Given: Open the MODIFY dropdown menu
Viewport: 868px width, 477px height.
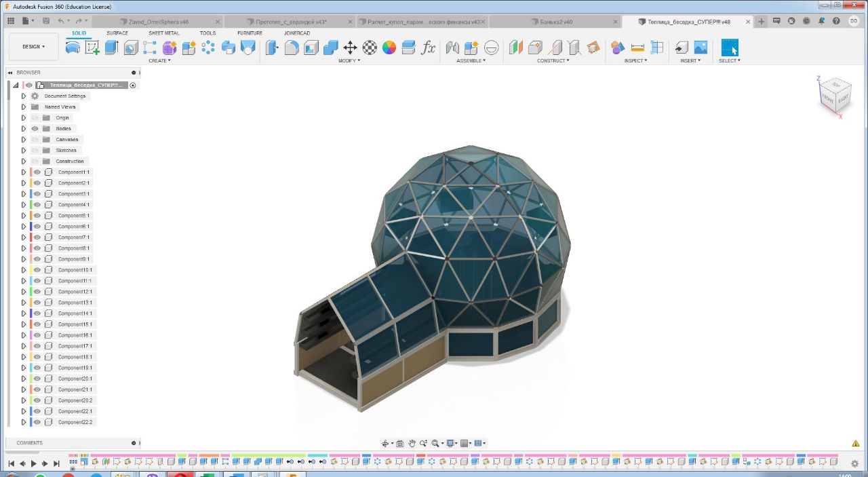Looking at the screenshot, I should 349,60.
